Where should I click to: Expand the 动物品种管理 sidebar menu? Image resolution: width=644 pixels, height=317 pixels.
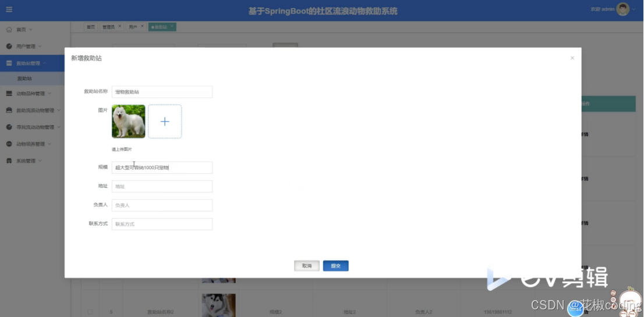[x=49, y=94]
